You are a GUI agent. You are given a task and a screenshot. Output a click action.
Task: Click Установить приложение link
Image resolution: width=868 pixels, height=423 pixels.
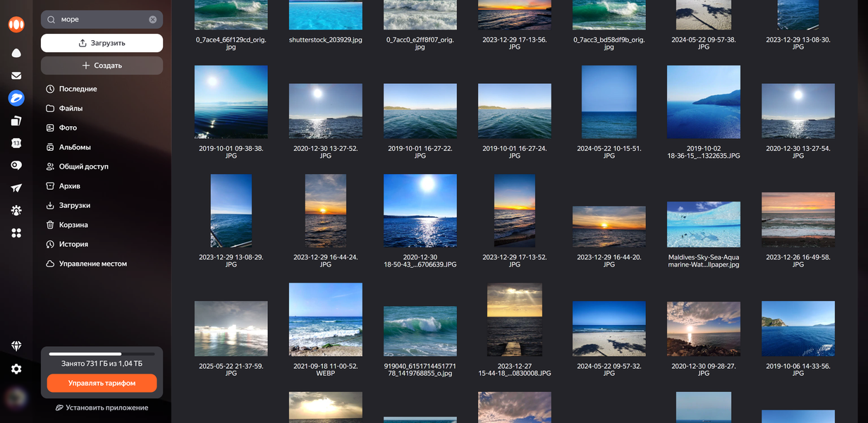click(102, 407)
